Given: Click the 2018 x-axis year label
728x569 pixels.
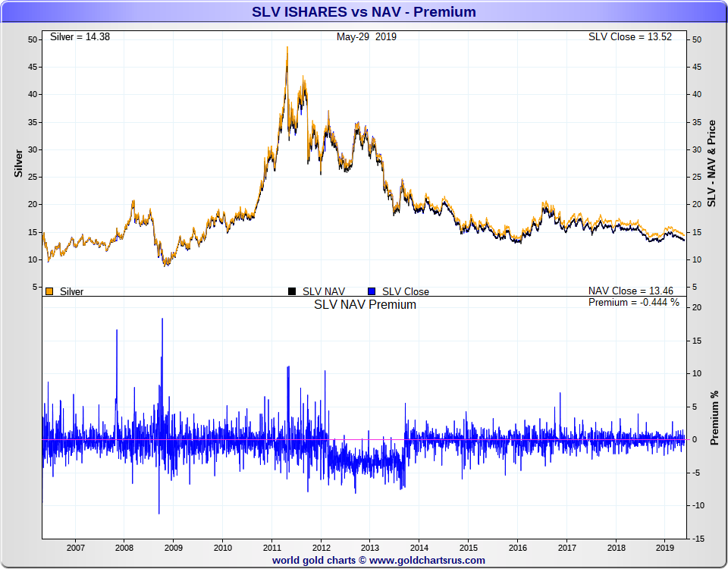Looking at the screenshot, I should pyautogui.click(x=616, y=548).
